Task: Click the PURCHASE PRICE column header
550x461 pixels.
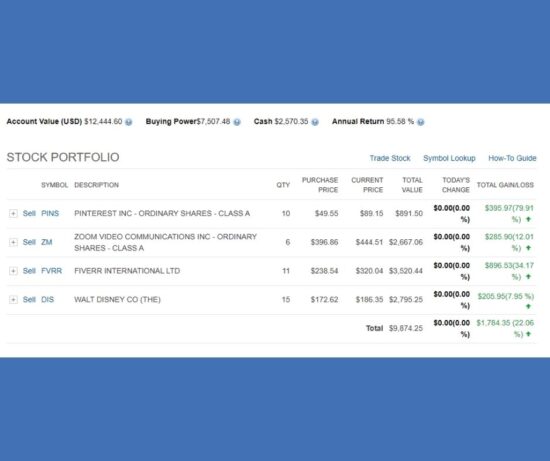Action: click(x=320, y=185)
